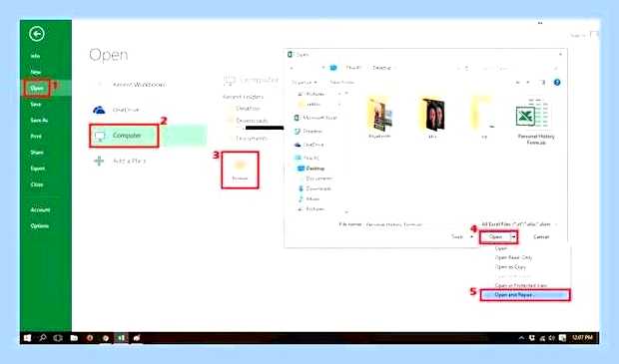Select Print in the green sidebar
The height and width of the screenshot is (364, 619).
coord(36,136)
